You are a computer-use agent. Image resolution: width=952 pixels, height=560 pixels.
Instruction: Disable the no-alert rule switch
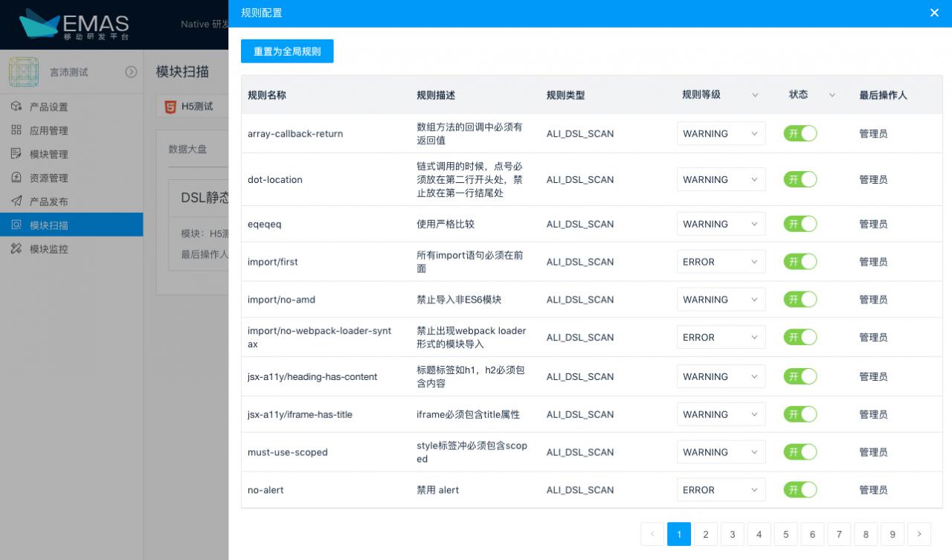[x=800, y=490]
